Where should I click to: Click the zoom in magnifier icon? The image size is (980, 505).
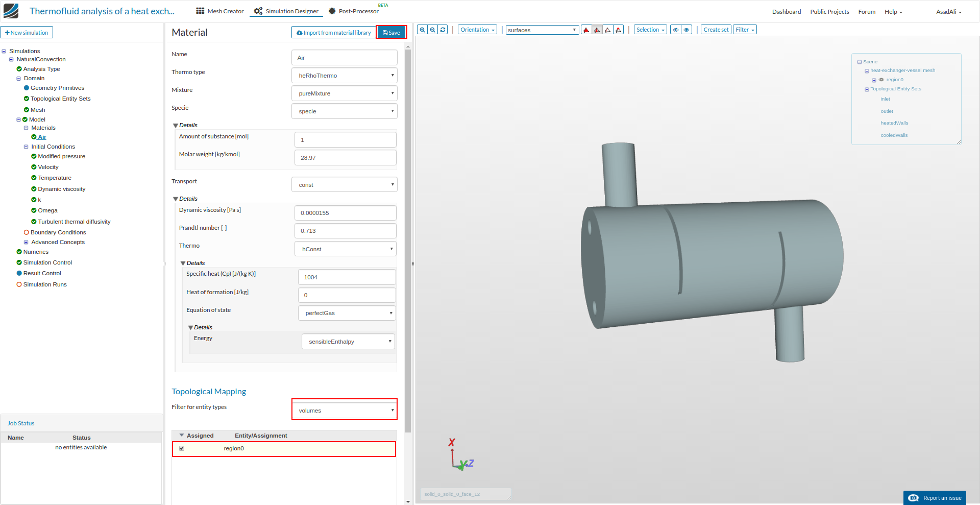422,30
